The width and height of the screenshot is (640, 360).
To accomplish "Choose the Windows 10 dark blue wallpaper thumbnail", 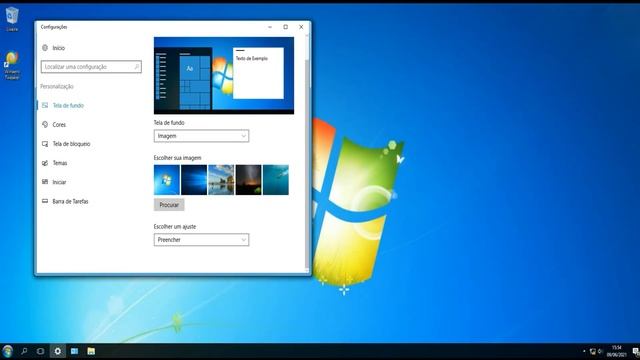I will 194,180.
